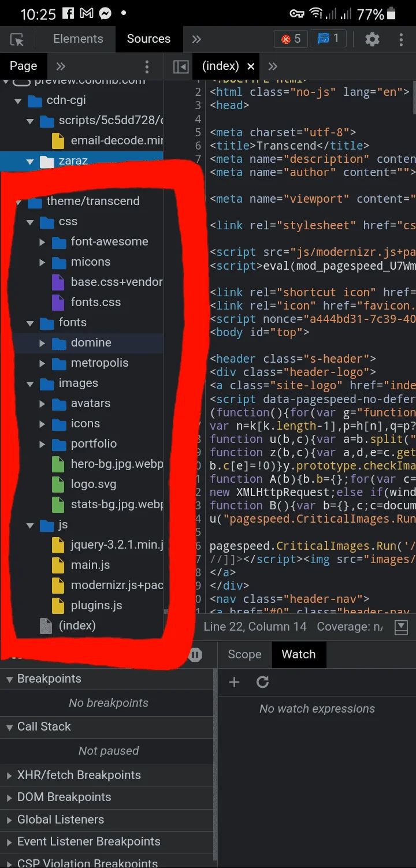Collapse the cdn-cgi folder
Viewport: 416px width, 868px height.
pyautogui.click(x=18, y=100)
